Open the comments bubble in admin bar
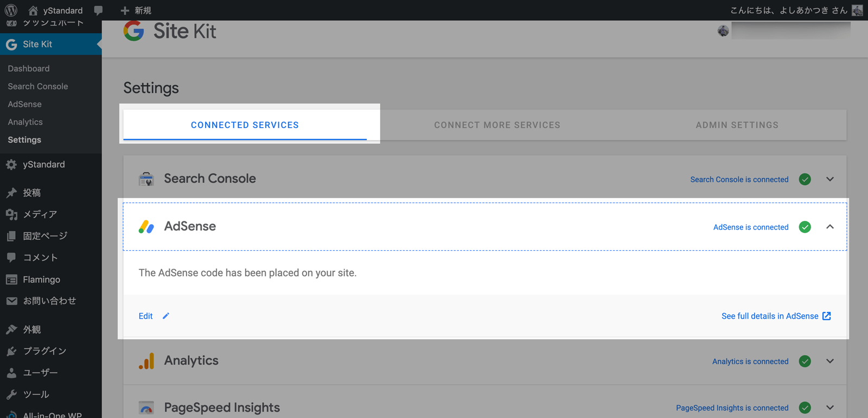This screenshot has width=868, height=418. tap(98, 10)
